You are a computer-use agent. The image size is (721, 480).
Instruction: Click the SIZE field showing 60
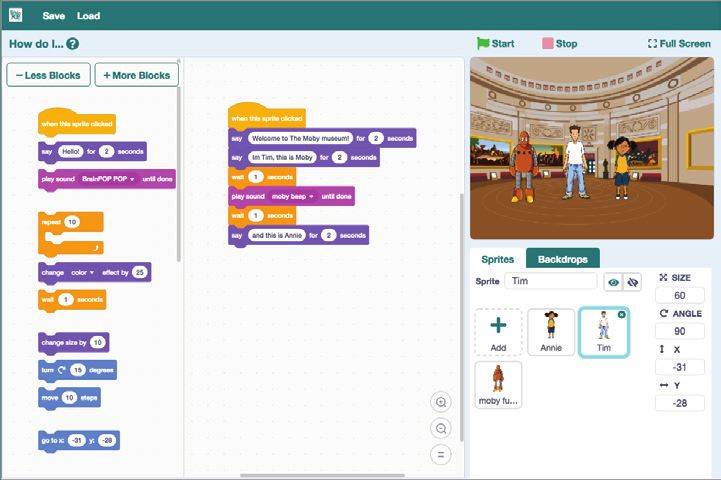click(680, 295)
